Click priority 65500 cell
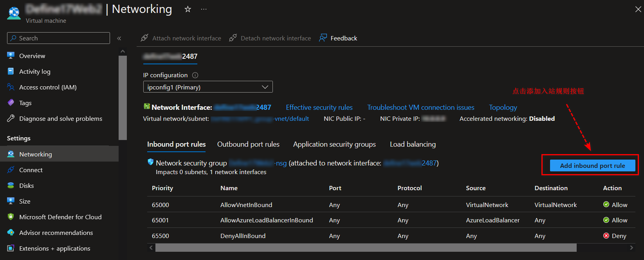The height and width of the screenshot is (260, 644). [x=161, y=236]
